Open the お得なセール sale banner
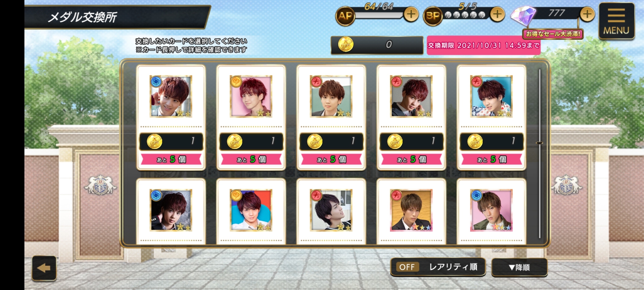 [553, 34]
